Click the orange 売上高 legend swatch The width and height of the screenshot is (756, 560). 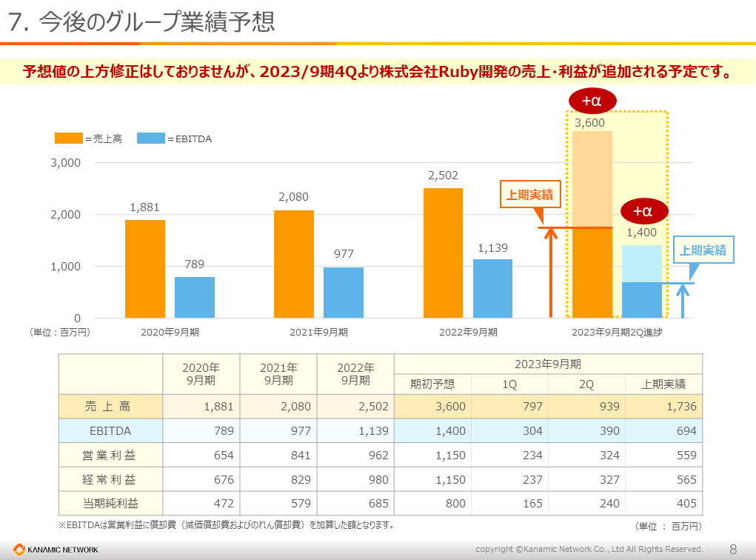tap(69, 139)
